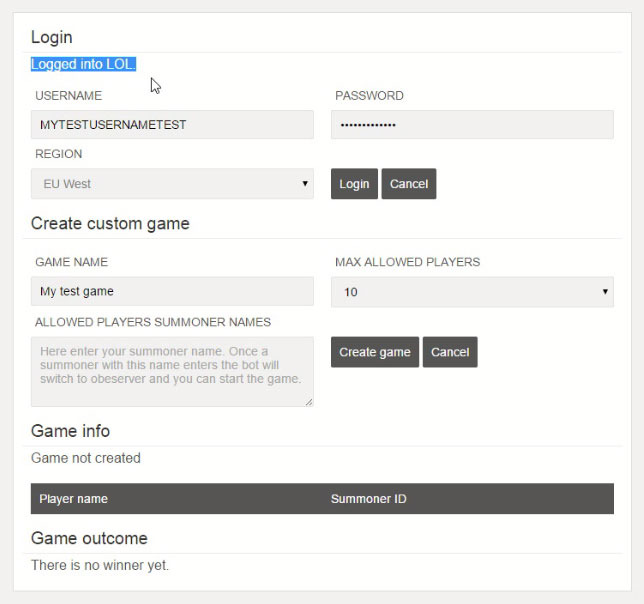Click the allowed summoner names text area
This screenshot has height=604, width=644.
coord(172,371)
